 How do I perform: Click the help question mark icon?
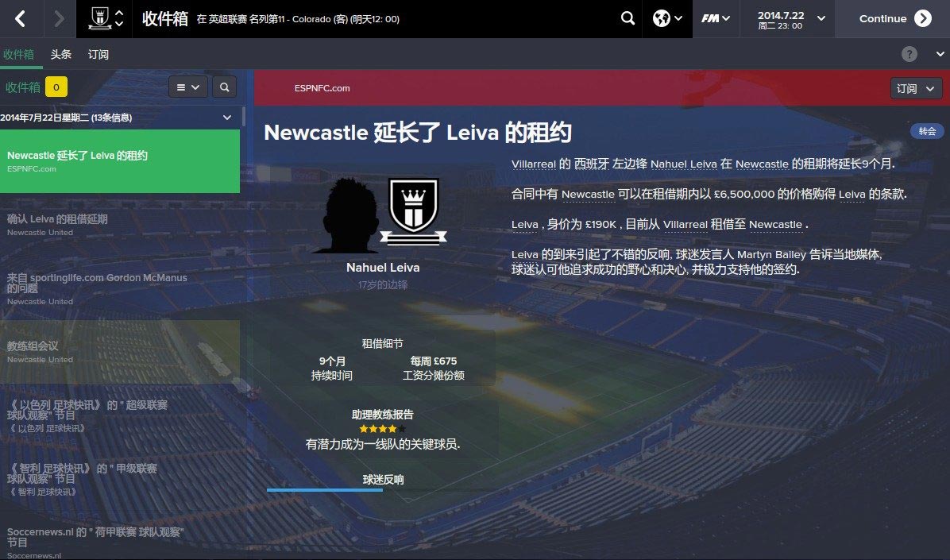click(x=909, y=54)
